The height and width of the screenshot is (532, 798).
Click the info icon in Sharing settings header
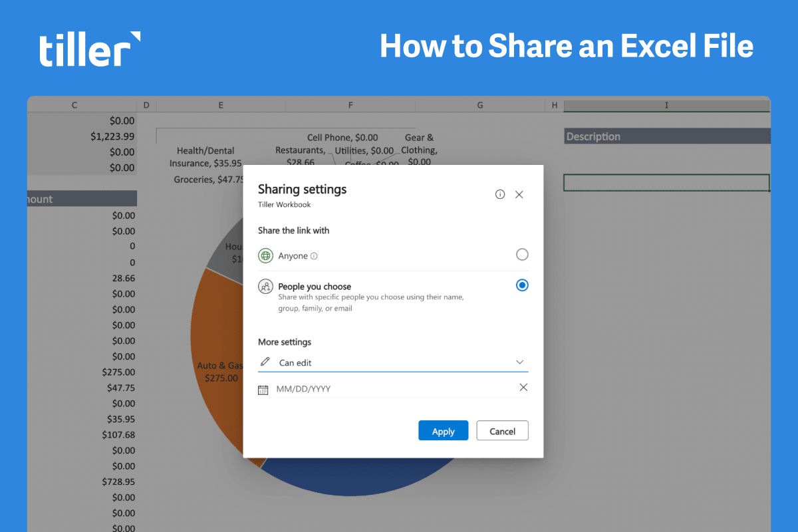pyautogui.click(x=500, y=195)
